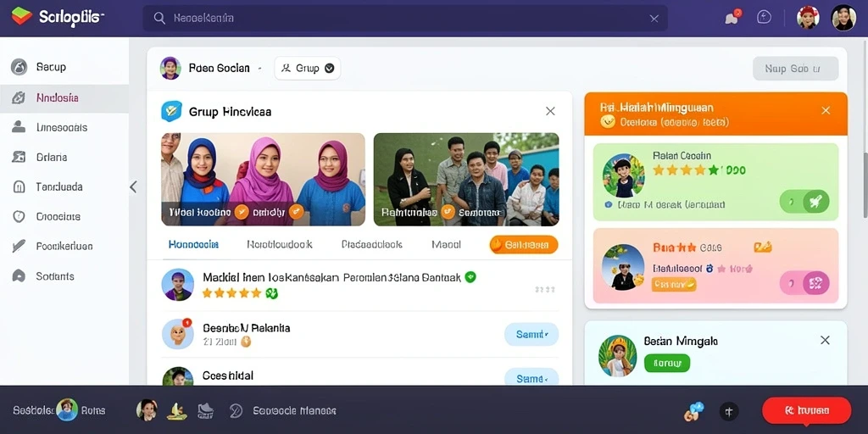Switch to the Noretioudook tab
The width and height of the screenshot is (868, 434).
pos(280,244)
